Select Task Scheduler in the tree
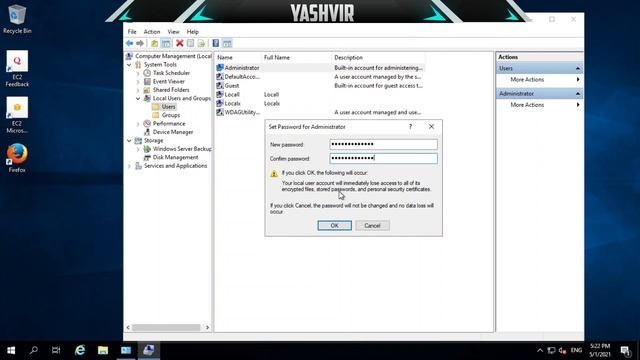Screen dimensions: 640x360 [x=171, y=73]
